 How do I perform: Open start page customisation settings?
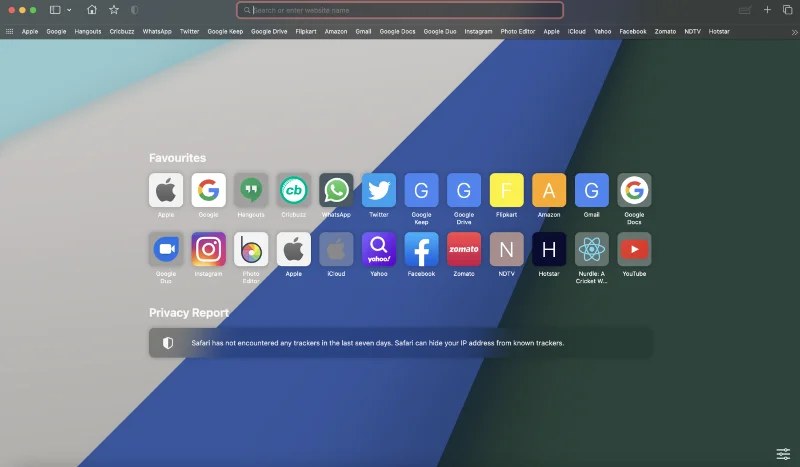(783, 453)
